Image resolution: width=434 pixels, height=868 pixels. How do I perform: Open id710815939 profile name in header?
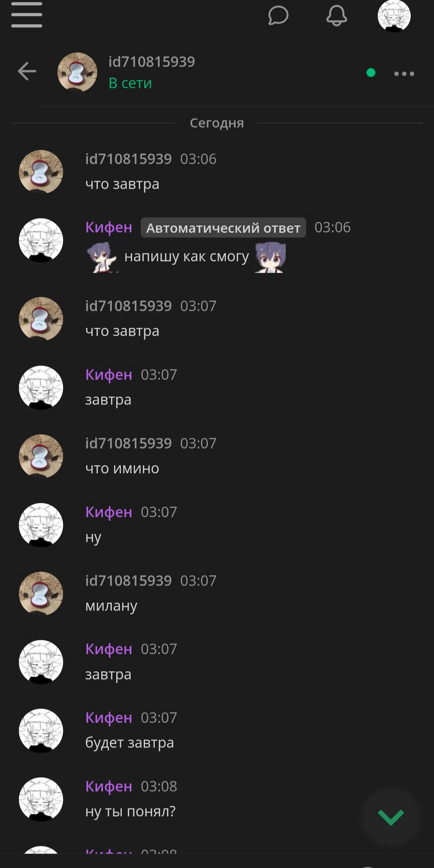point(151,62)
